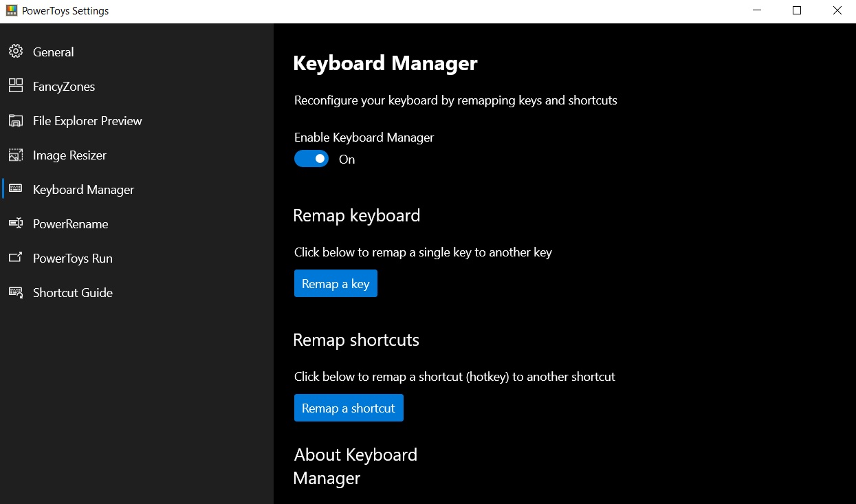
Task: Click the Enable Keyboard Manager label
Action: tap(364, 138)
